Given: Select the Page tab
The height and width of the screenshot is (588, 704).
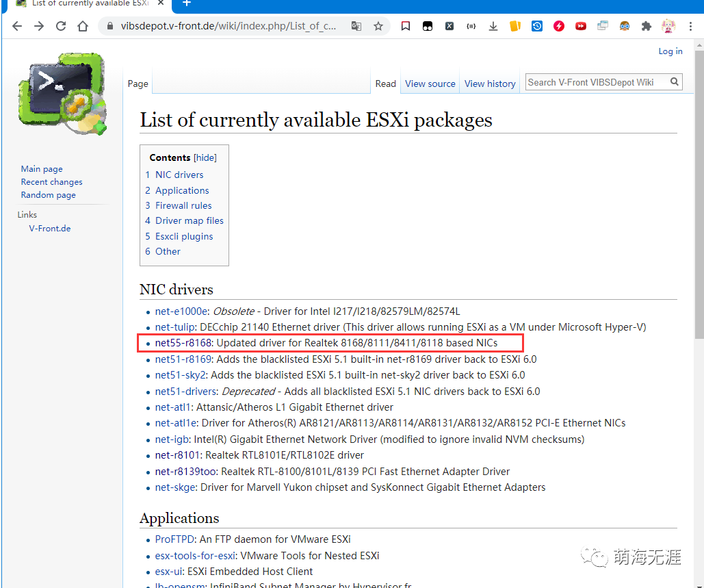Looking at the screenshot, I should 138,84.
